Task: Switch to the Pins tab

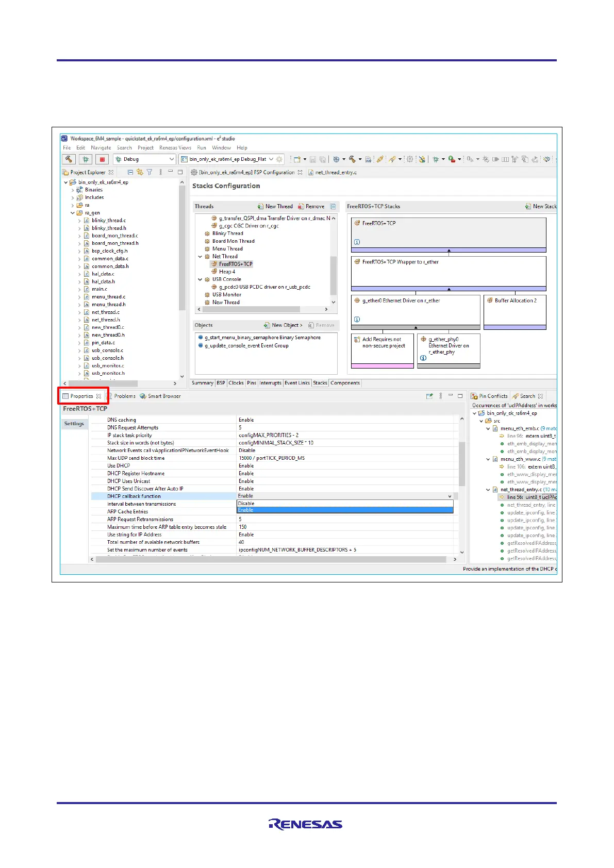Action: (252, 383)
